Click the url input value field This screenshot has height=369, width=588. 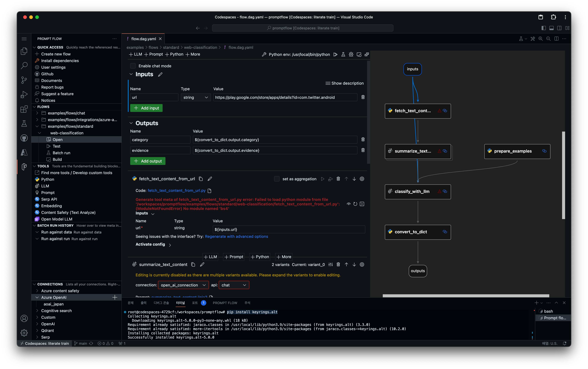point(285,97)
